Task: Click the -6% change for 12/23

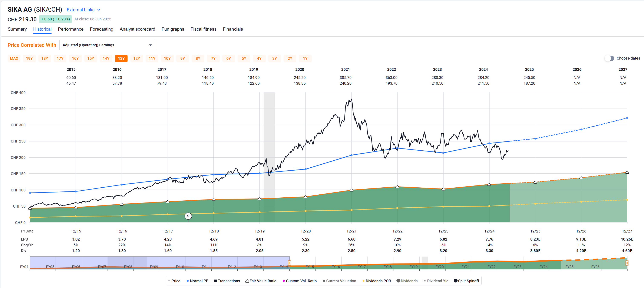Action: pyautogui.click(x=443, y=245)
